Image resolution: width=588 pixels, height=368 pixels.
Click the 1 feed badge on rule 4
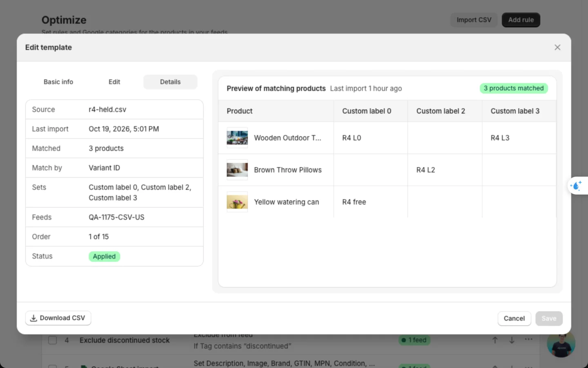coord(414,340)
